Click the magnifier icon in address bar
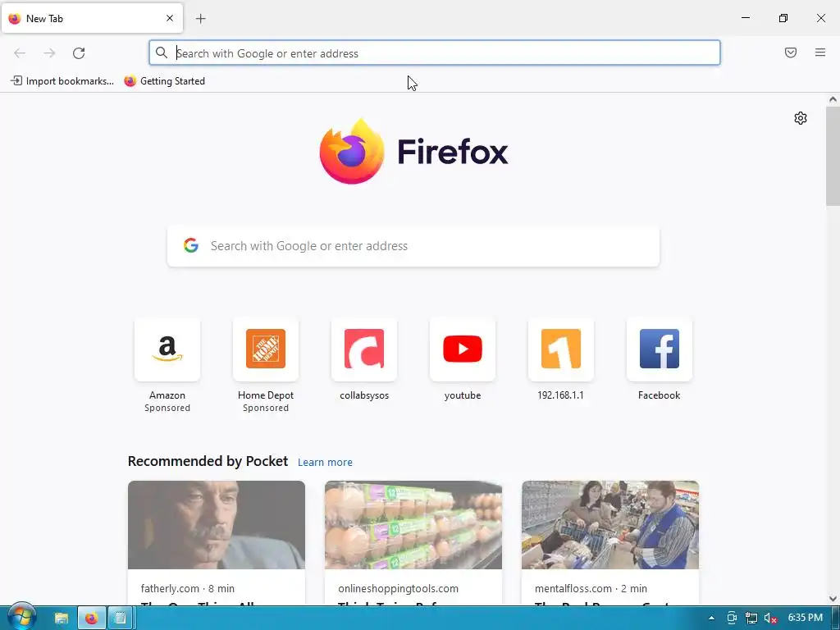Screen dimensions: 840x630 pos(162,52)
